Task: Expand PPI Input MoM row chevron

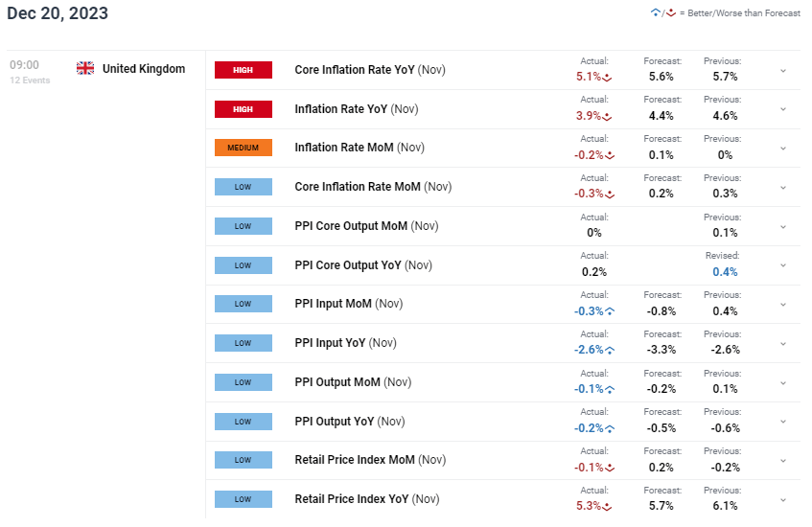Action: (783, 305)
